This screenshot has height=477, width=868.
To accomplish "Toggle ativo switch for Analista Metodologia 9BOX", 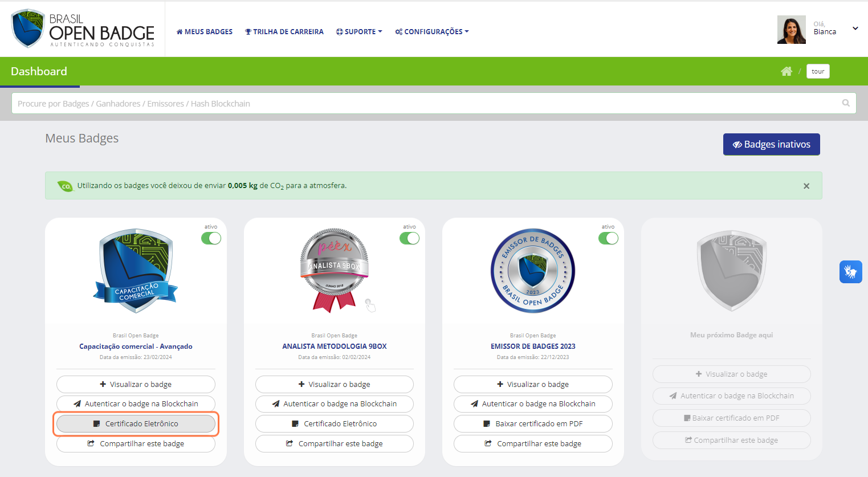I will (x=409, y=238).
